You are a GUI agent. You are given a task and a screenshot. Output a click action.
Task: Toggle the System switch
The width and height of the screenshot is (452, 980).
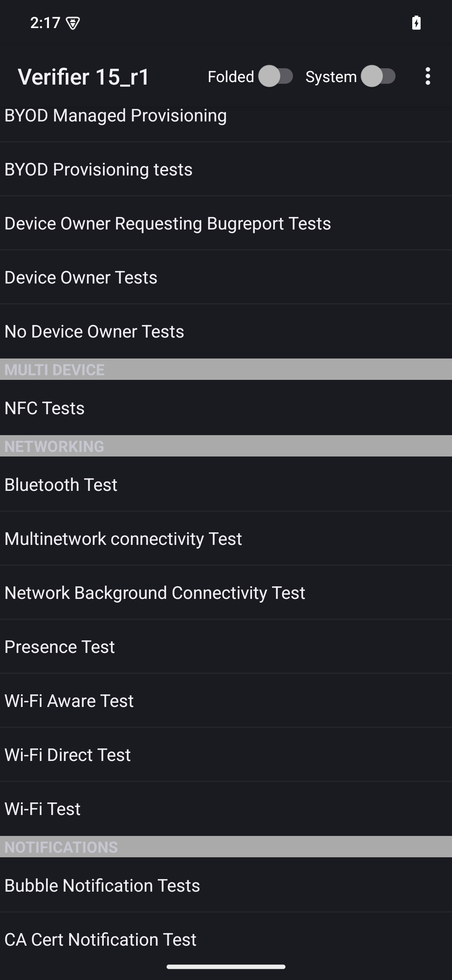(378, 77)
